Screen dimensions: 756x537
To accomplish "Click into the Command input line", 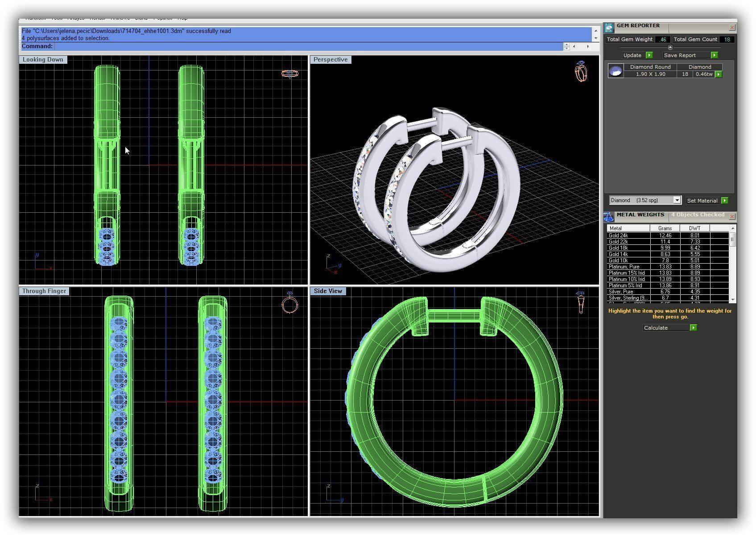I will (308, 46).
